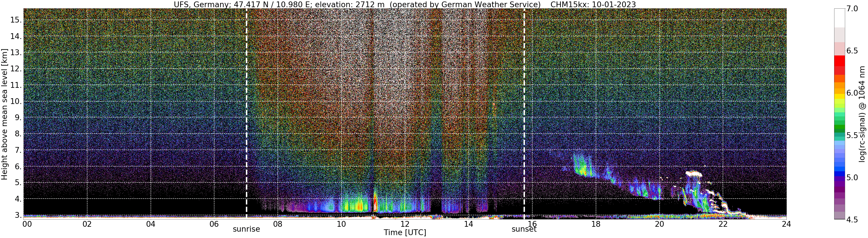Click the '15.' height tick label

[16, 20]
